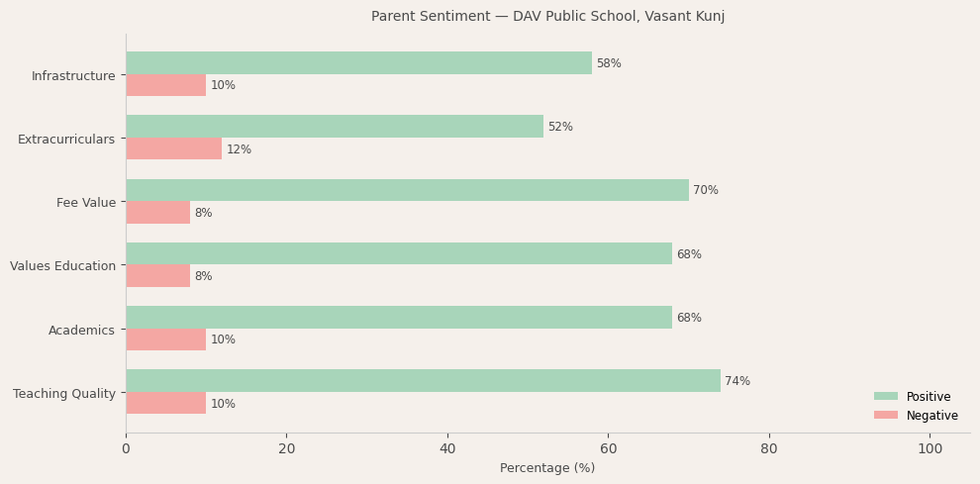The height and width of the screenshot is (484, 980).
Task: Click the chart title about DAV Public School
Action: pos(547,17)
